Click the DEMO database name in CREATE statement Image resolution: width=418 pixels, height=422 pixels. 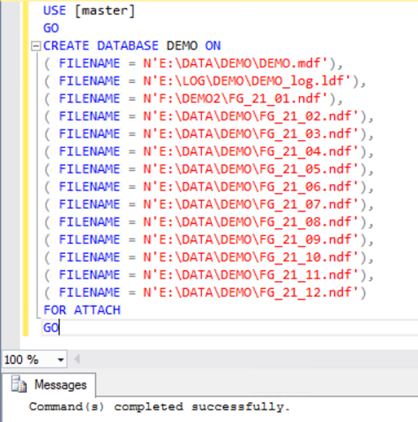(x=182, y=46)
